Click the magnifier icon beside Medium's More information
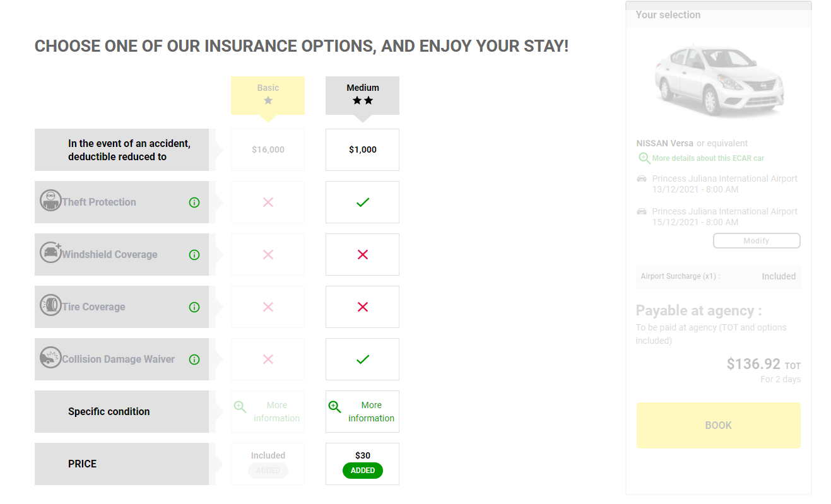Image resolution: width=831 pixels, height=504 pixels. pos(335,406)
